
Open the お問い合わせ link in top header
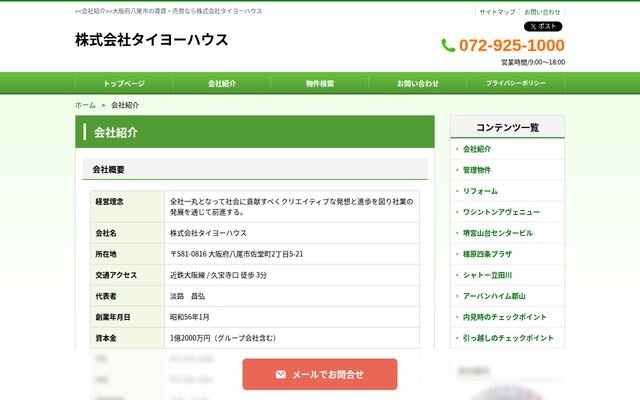(542, 12)
